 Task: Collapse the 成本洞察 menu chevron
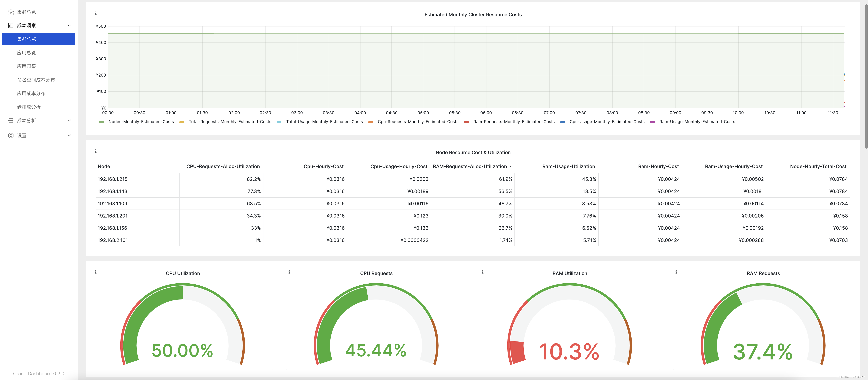[x=69, y=26]
